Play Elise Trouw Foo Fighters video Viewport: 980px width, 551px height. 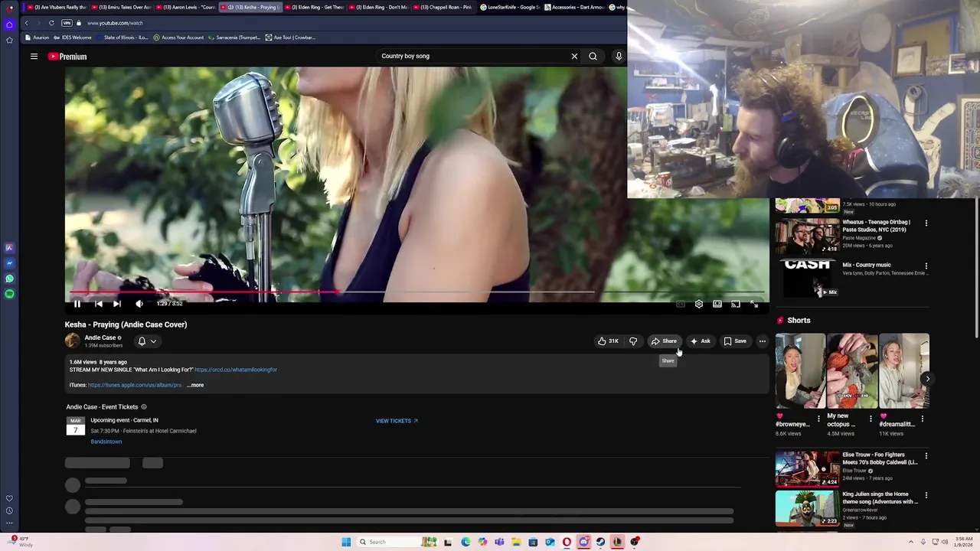[807, 468]
